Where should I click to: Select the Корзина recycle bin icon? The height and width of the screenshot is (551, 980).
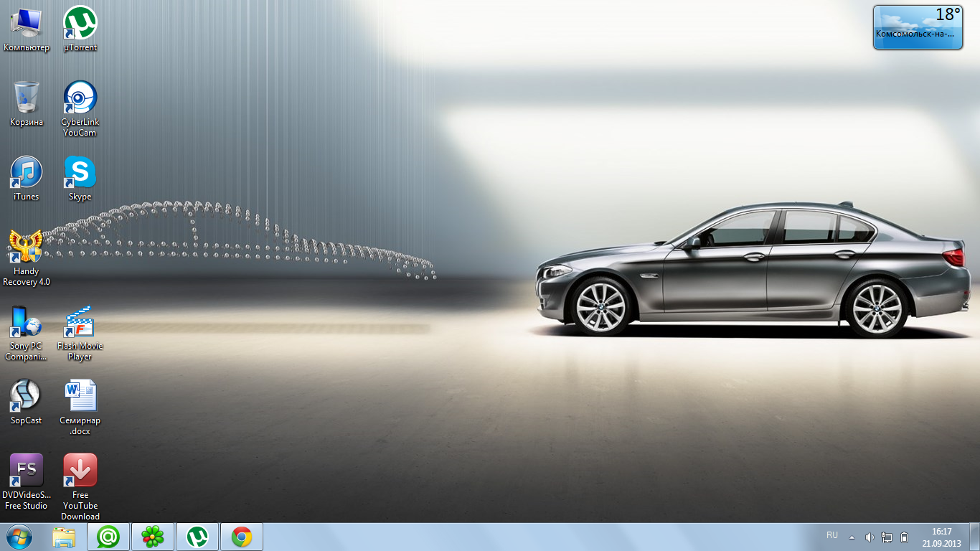click(27, 104)
